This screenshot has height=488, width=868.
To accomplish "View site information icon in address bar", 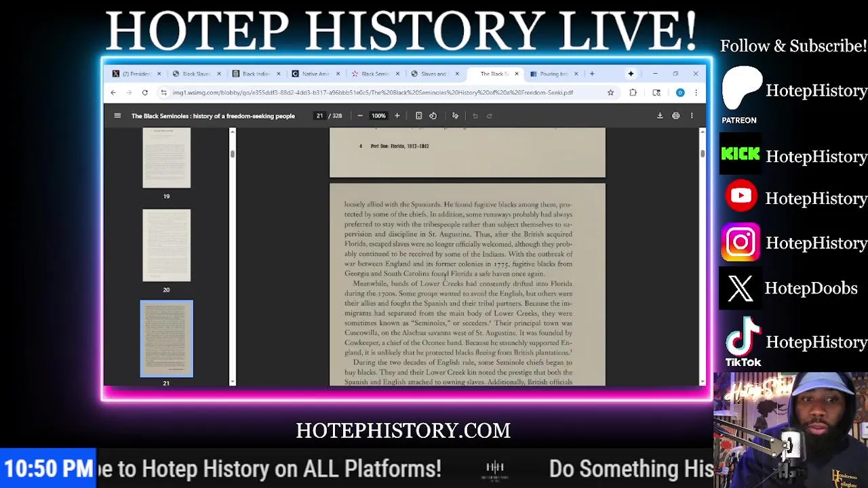I will coord(163,93).
